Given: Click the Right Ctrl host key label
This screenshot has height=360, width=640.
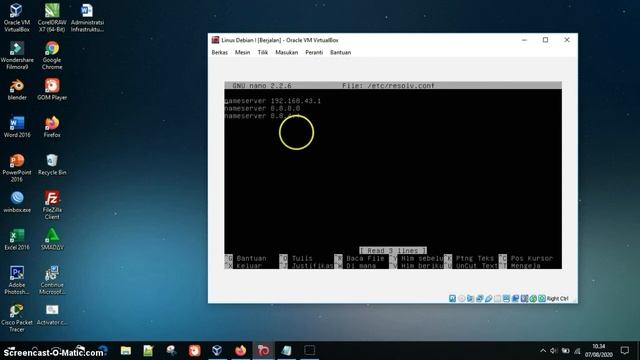Looking at the screenshot, I should [x=558, y=299].
